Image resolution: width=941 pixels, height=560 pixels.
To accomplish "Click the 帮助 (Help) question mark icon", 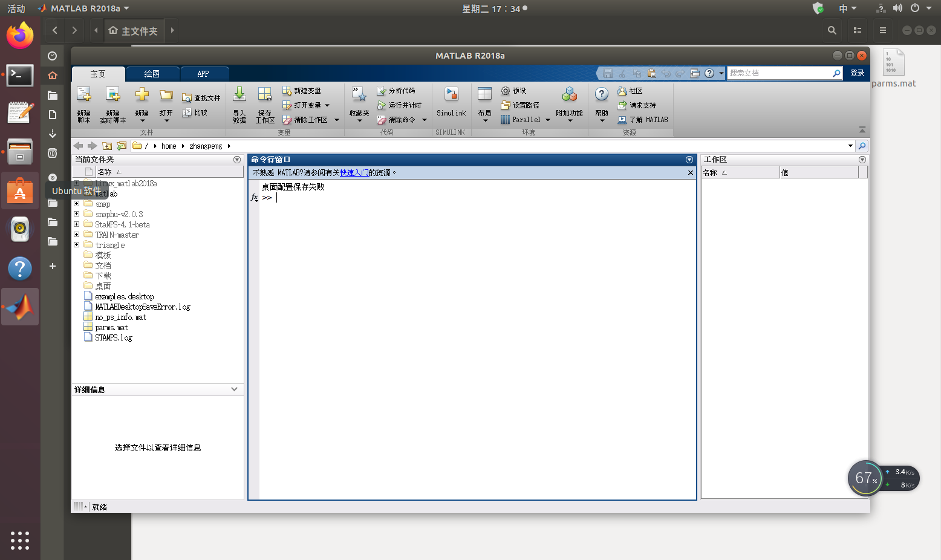I will [x=602, y=94].
